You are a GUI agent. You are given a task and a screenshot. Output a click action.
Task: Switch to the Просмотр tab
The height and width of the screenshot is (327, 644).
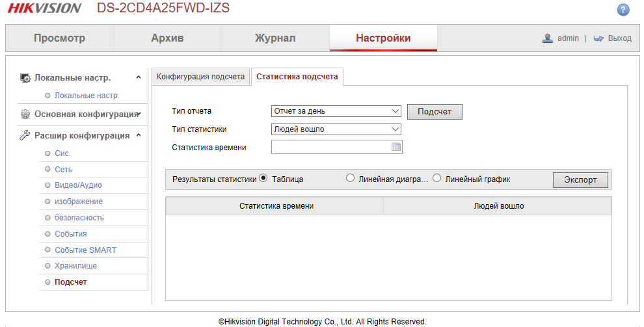(x=60, y=38)
